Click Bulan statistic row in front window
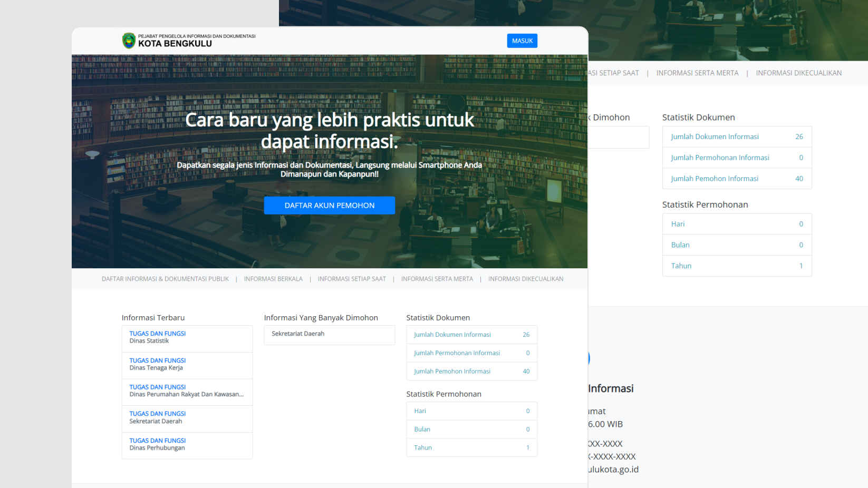This screenshot has height=488, width=868. 472,430
